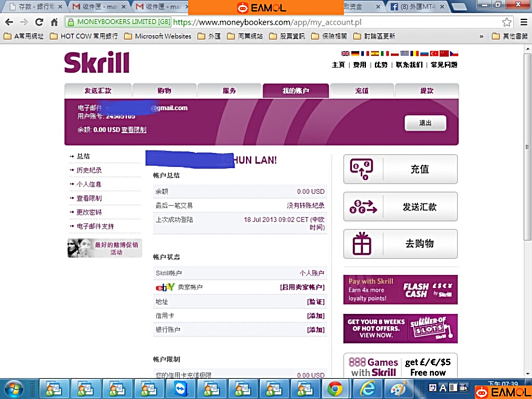This screenshot has width=532, height=399.
Task: Expand the bookmarks overflow chevron
Action: 482,36
